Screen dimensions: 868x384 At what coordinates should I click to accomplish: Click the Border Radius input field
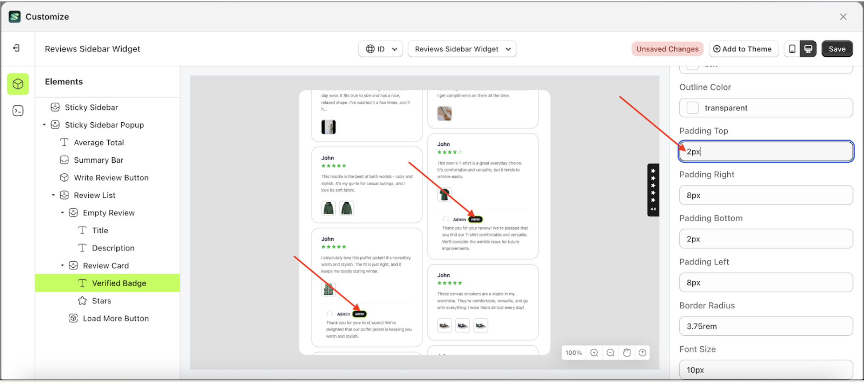766,326
